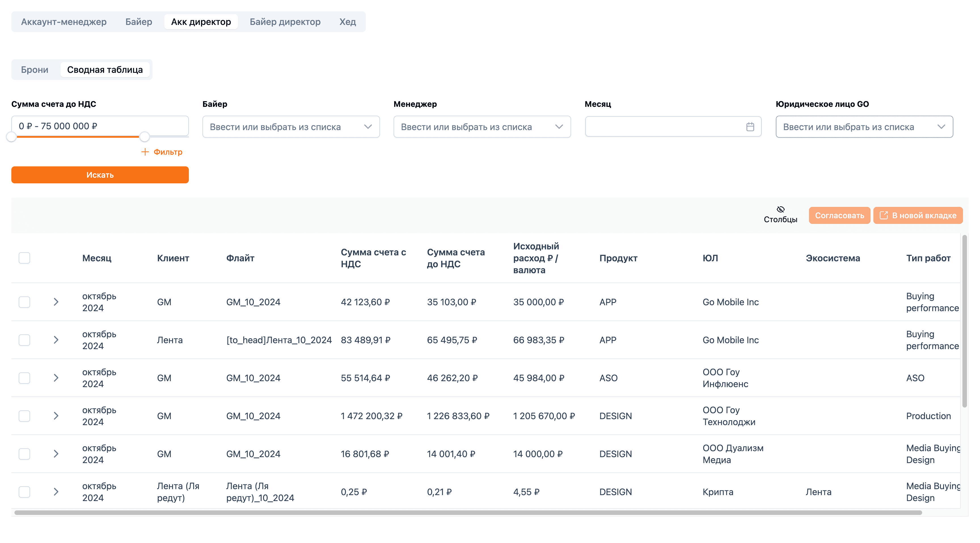Click the calendar icon in Месяц field

[x=750, y=127]
